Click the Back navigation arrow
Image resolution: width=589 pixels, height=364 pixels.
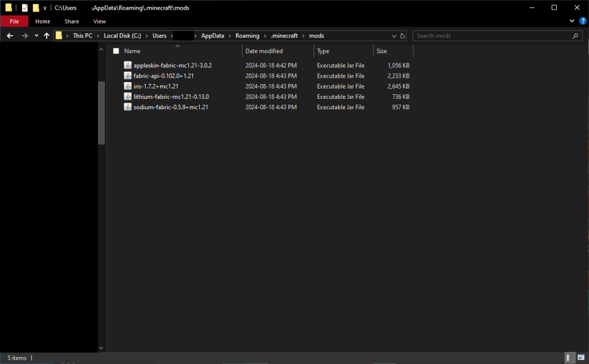10,36
